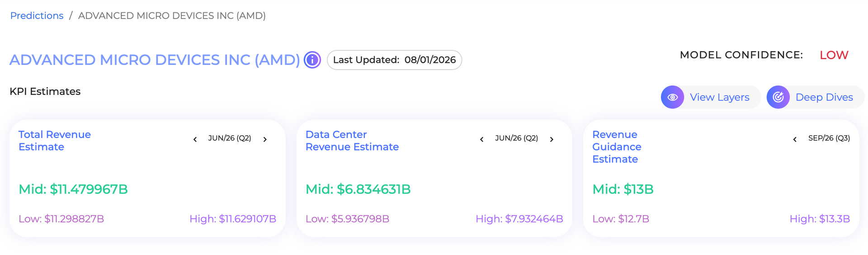Click the eye icon for View Layers
This screenshot has height=255, width=868.
[x=672, y=97]
